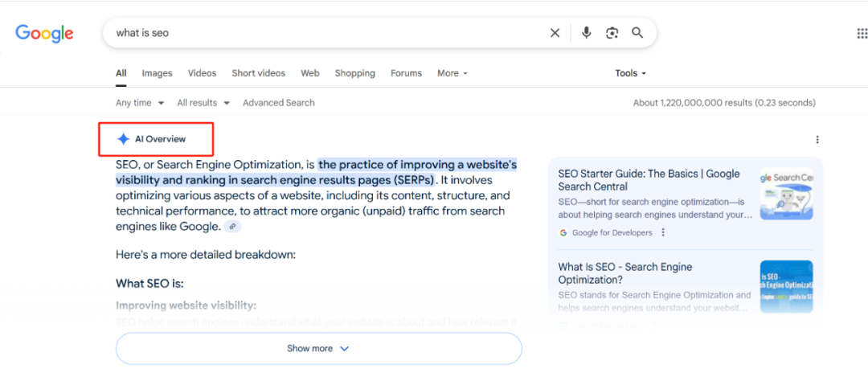Open three-dot menu next to Google for Developers

pos(663,232)
